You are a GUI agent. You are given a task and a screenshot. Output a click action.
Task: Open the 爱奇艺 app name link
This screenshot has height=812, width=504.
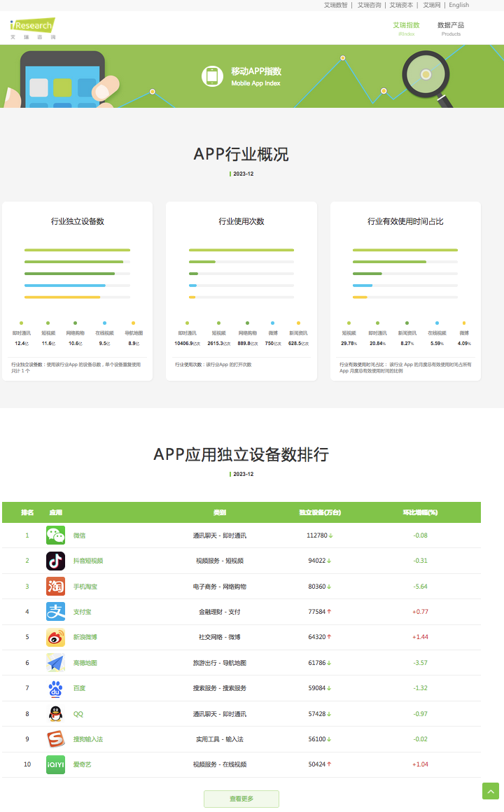pyautogui.click(x=82, y=765)
